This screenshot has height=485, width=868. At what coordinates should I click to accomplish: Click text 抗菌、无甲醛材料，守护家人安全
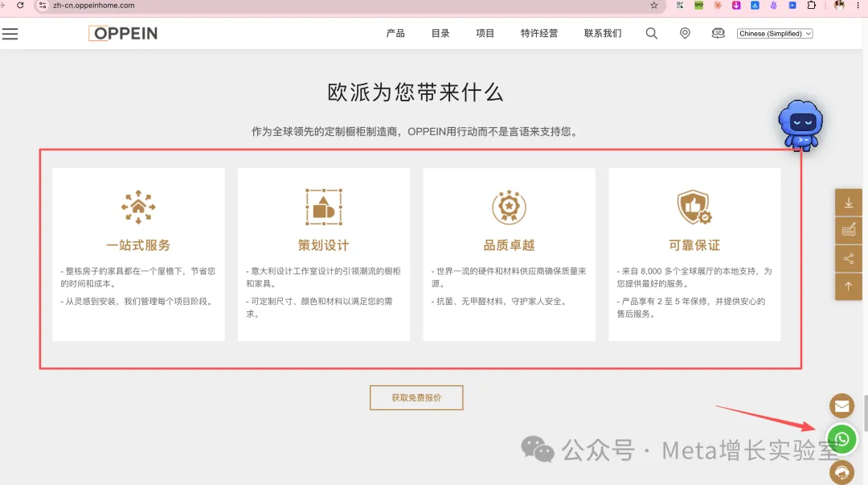click(x=499, y=302)
